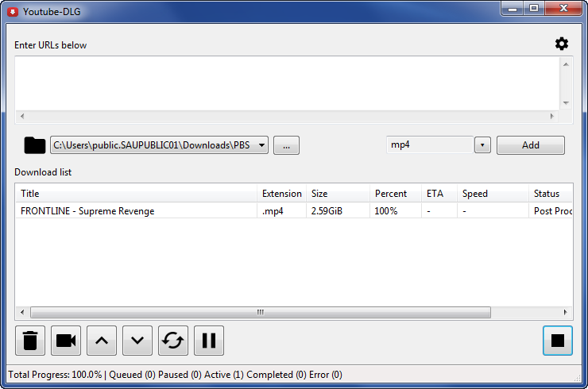This screenshot has height=389, width=588.
Task: Click the black folder icon
Action: click(x=34, y=145)
